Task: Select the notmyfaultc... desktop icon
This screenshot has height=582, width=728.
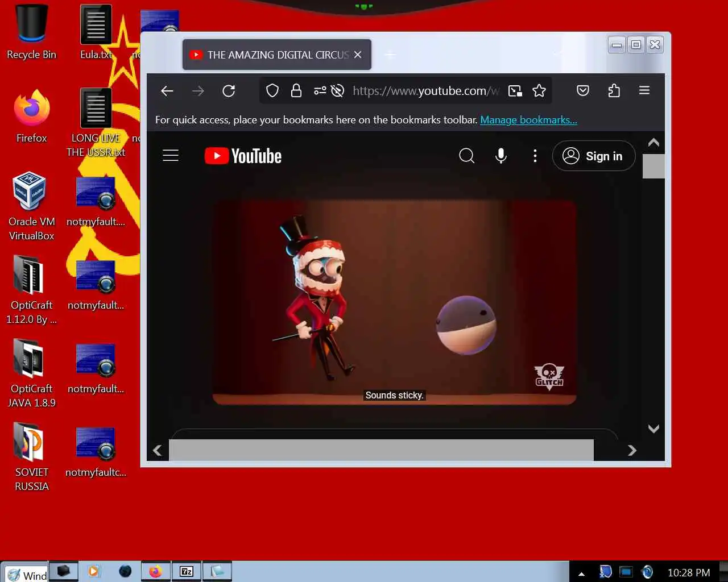Action: (96, 453)
